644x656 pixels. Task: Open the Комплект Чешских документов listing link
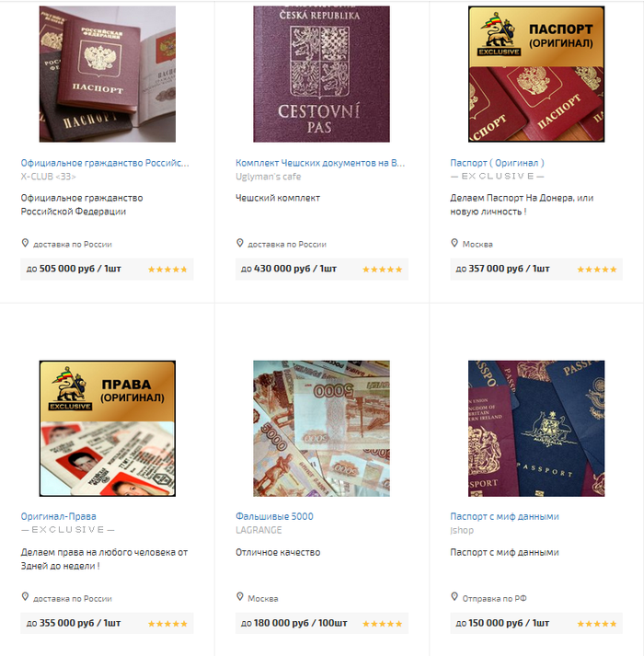click(x=320, y=163)
